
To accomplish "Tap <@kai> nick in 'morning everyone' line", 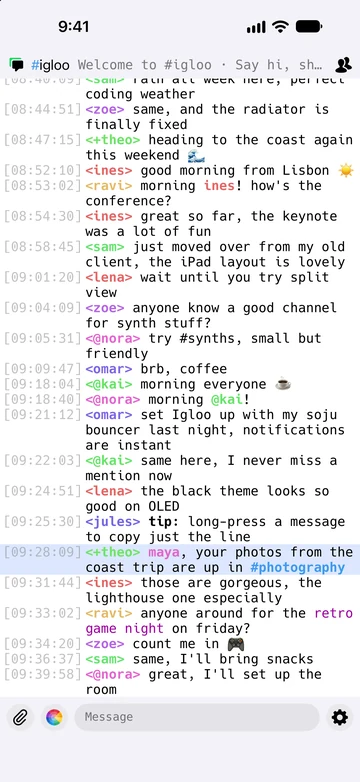I will coord(109,384).
